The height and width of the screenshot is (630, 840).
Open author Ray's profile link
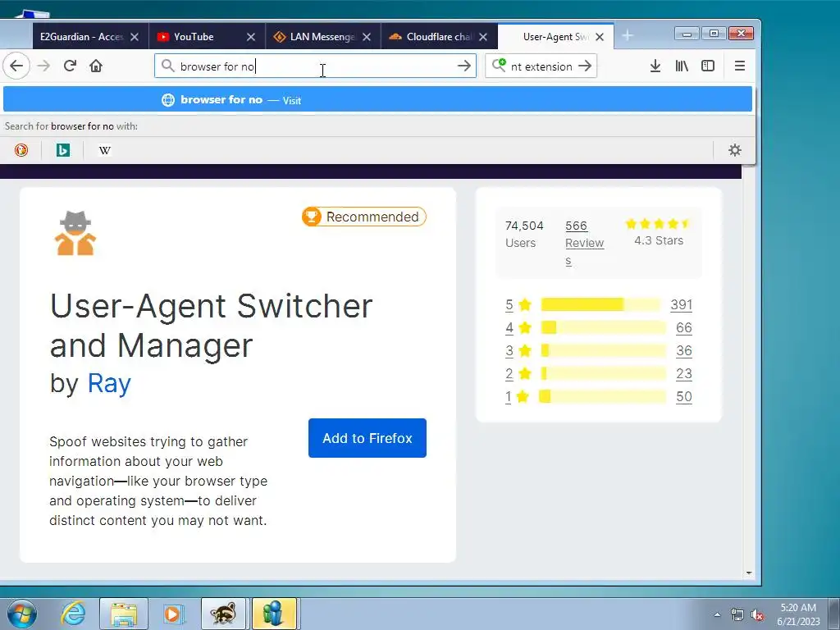click(x=109, y=384)
